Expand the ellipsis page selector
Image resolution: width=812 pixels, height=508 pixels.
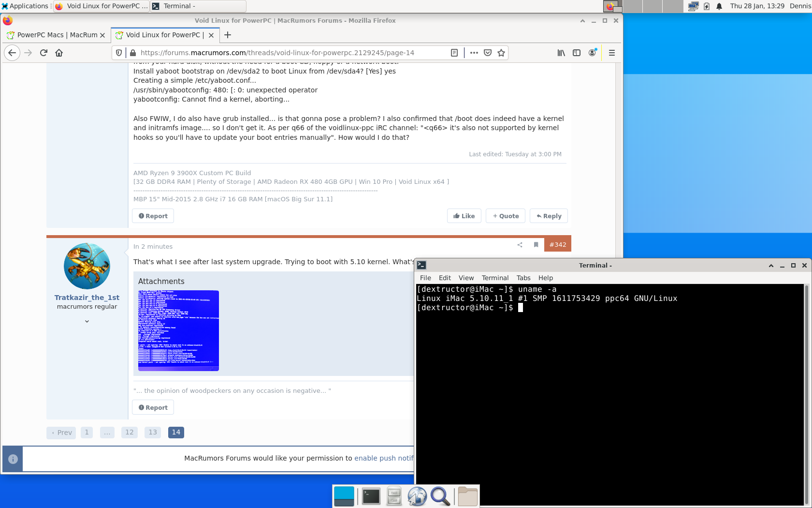tap(107, 433)
